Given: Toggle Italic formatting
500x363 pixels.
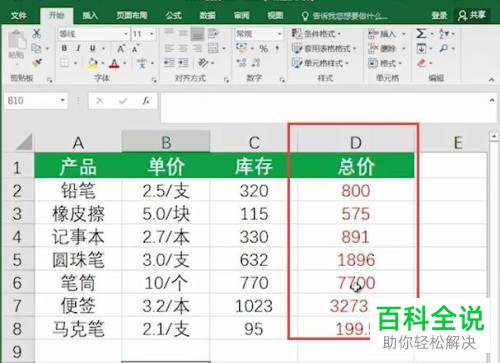Looking at the screenshot, I should [78, 49].
